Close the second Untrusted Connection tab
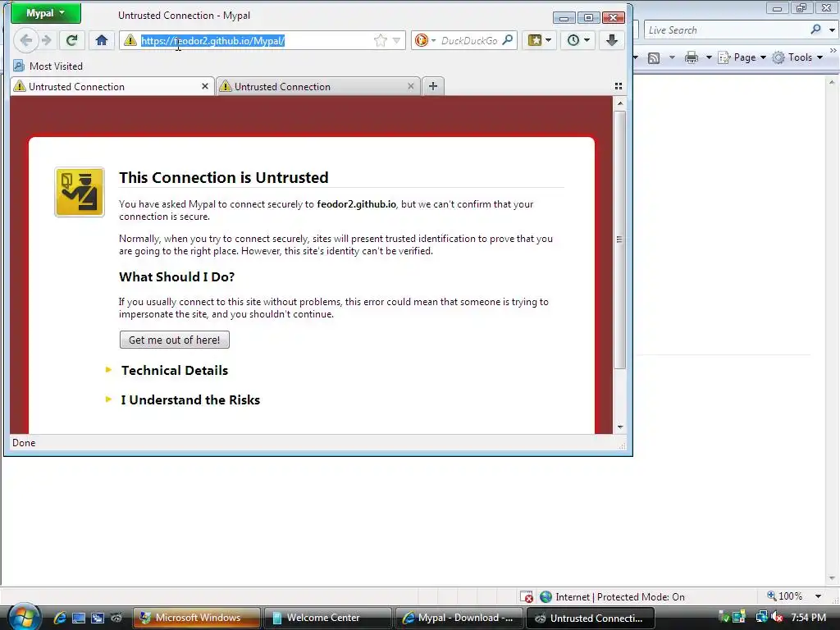 (x=410, y=86)
